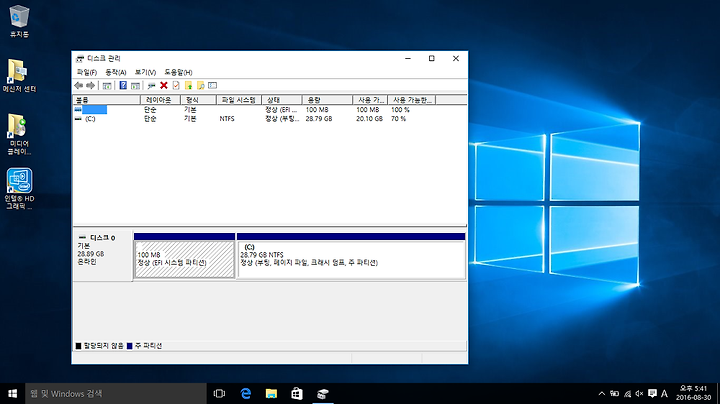
Task: Maximize the 디스크 관리 window
Action: coord(432,58)
